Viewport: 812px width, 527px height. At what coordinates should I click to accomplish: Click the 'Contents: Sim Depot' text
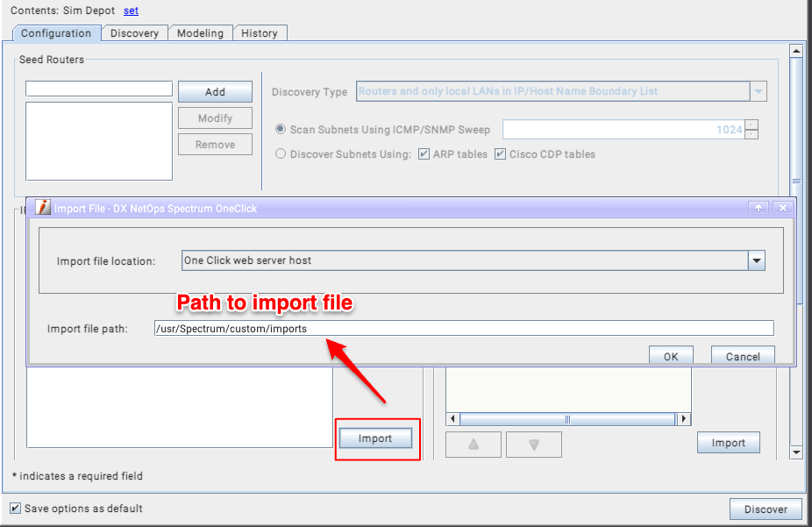click(x=62, y=11)
